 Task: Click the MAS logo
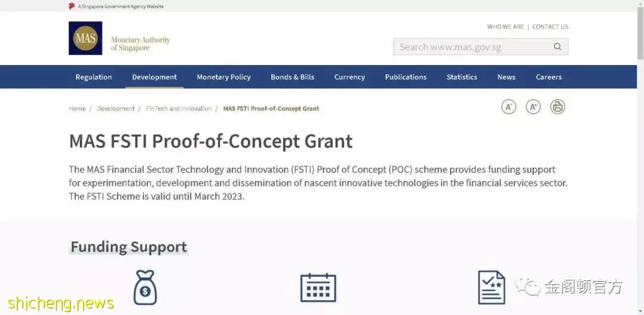pyautogui.click(x=85, y=38)
